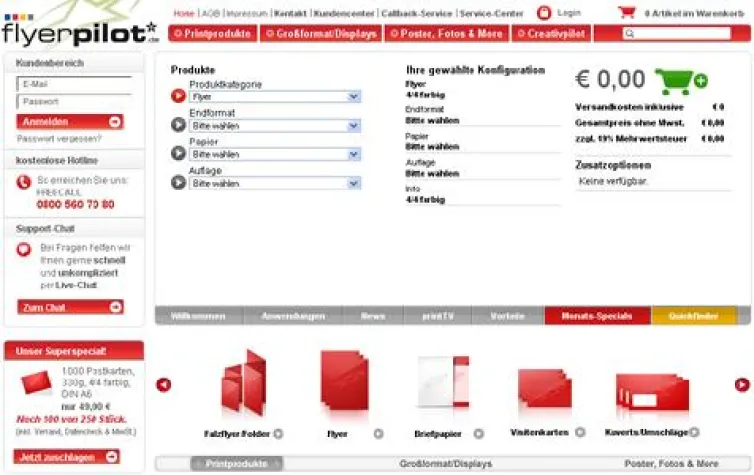
Task: Select the Kuverts/Umschläge product image
Action: [653, 392]
